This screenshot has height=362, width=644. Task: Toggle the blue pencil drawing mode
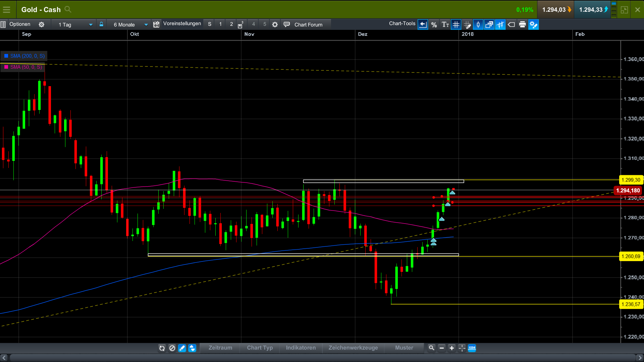coord(182,348)
